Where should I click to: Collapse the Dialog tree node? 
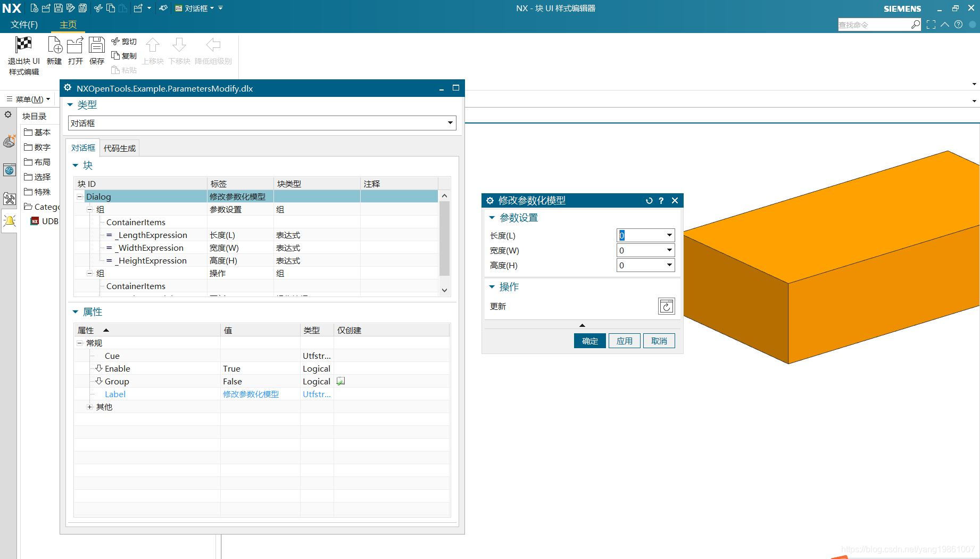tap(80, 196)
